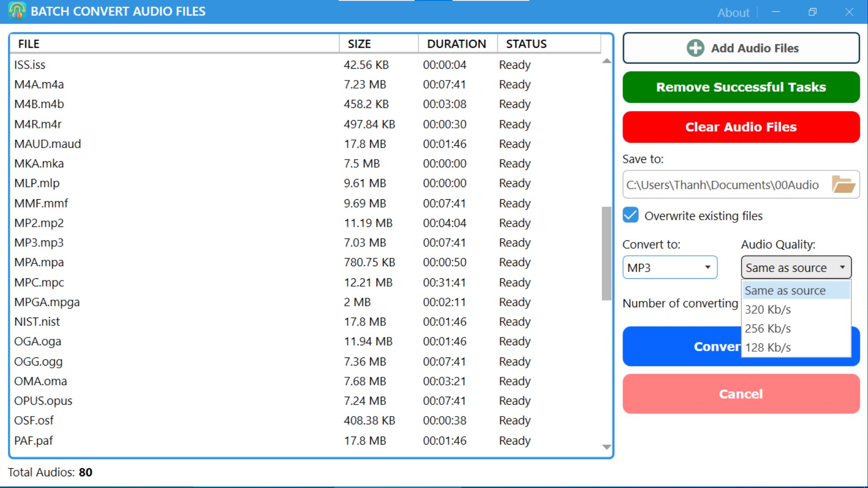The width and height of the screenshot is (868, 488).
Task: Click Remove Successful Tasks button
Action: [741, 87]
